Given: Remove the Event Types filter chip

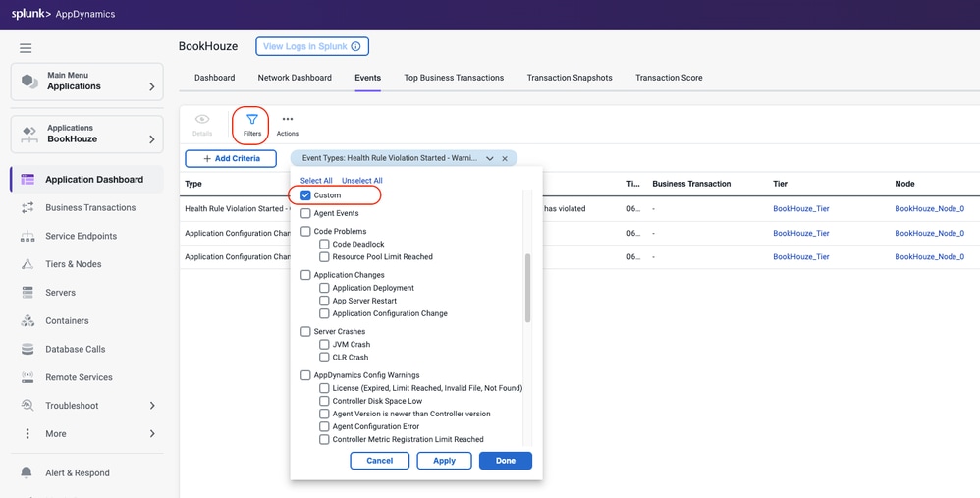Looking at the screenshot, I should pyautogui.click(x=505, y=159).
